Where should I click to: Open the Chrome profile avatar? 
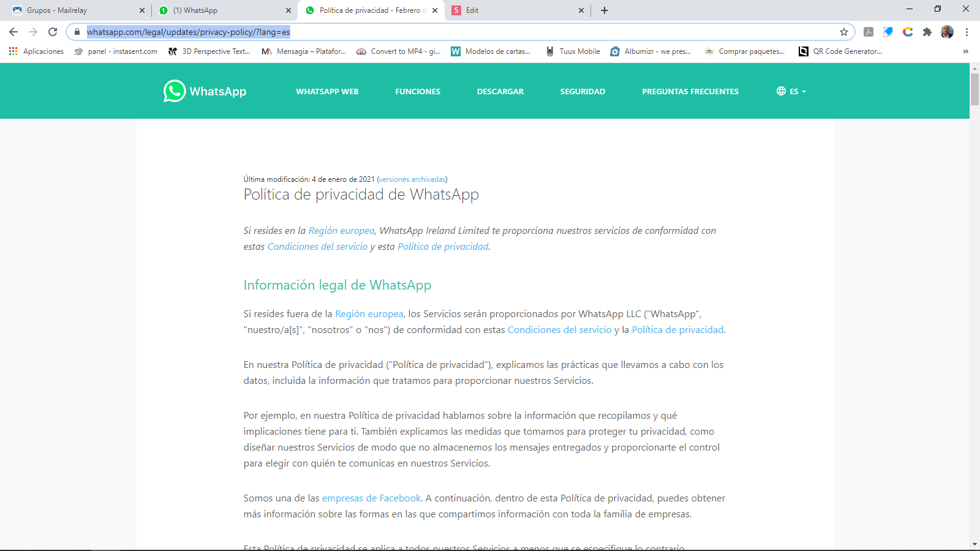click(947, 32)
